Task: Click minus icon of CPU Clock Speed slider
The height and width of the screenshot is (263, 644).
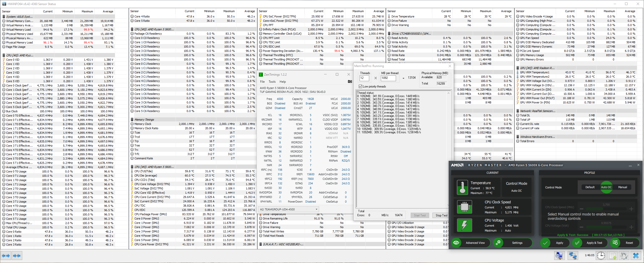Action: coord(581,209)
